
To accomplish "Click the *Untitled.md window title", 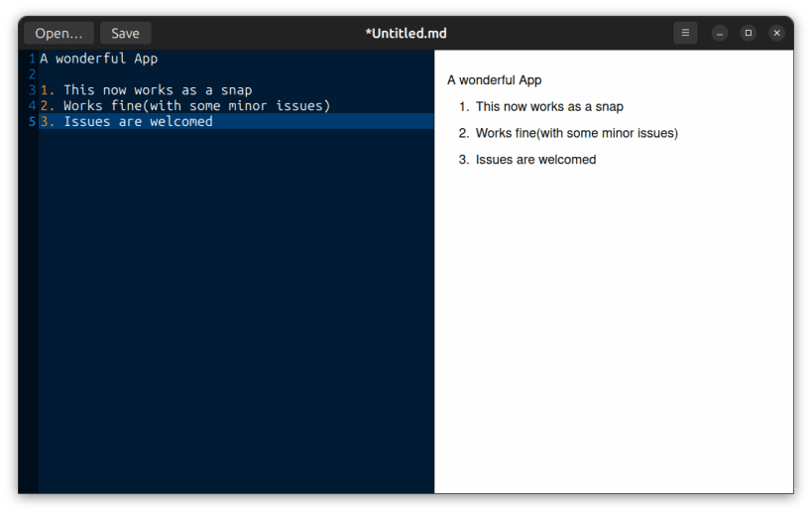I will (x=406, y=33).
